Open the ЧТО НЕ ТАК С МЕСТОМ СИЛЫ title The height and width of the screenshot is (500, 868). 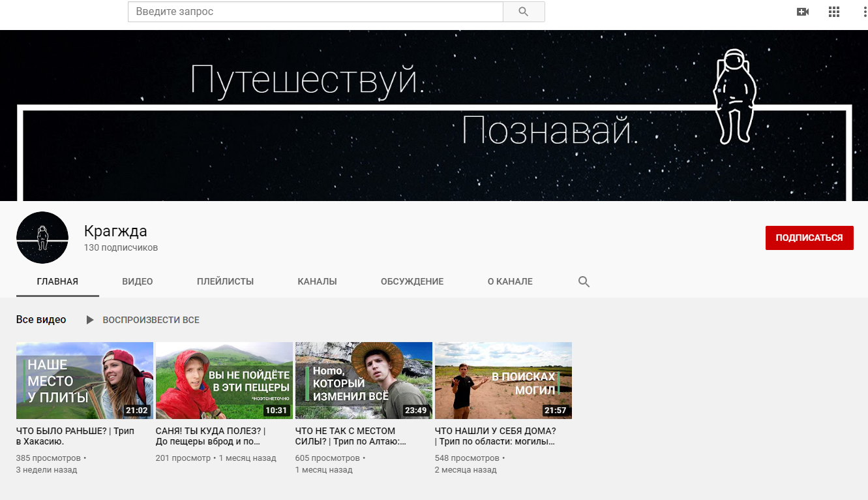tap(350, 436)
